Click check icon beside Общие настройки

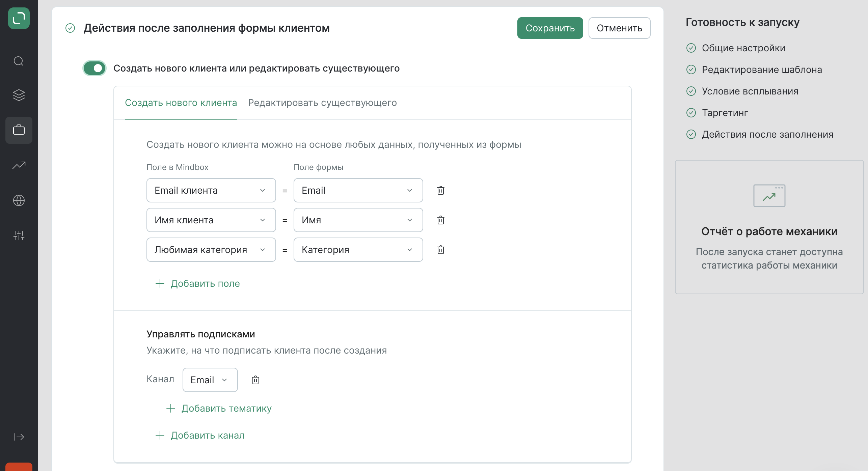coord(691,48)
